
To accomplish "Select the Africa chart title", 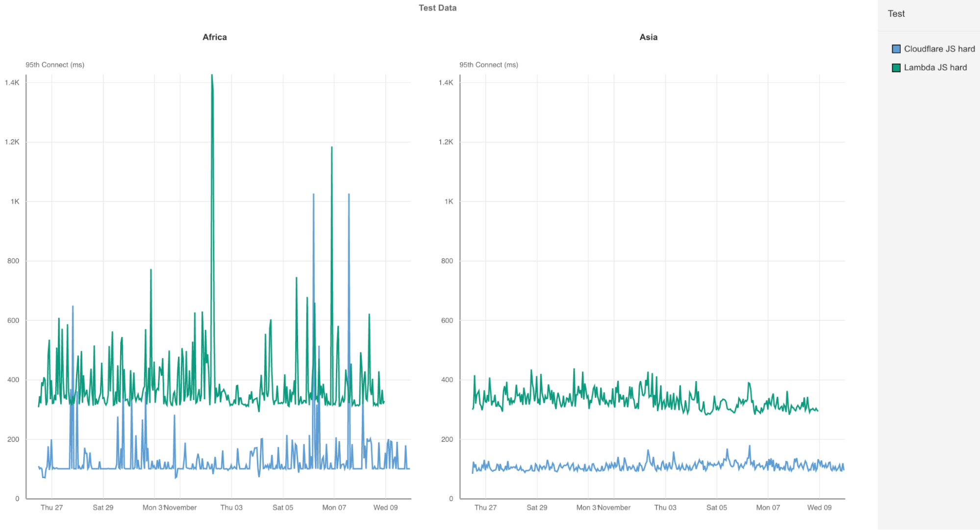I will coord(215,37).
